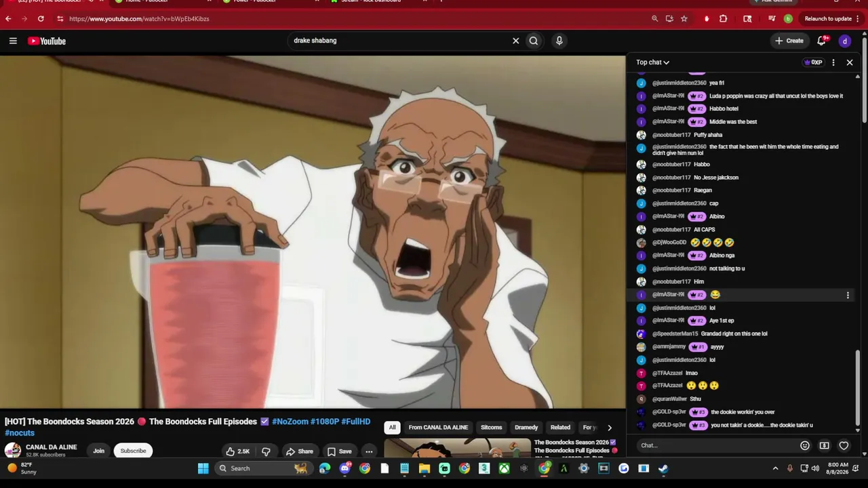Click the #NoZoom hashtag link
Viewport: 868px width, 488px height.
(x=290, y=422)
